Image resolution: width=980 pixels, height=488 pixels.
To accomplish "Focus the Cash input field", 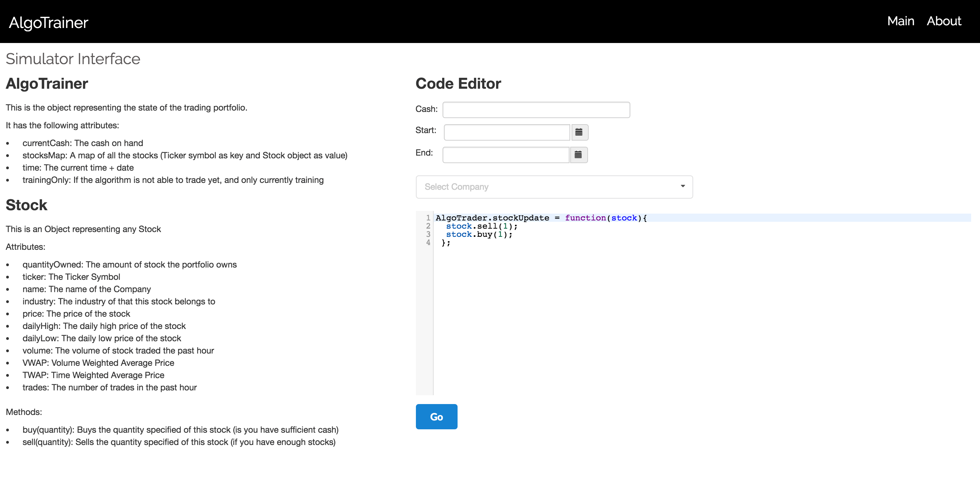I will click(536, 110).
